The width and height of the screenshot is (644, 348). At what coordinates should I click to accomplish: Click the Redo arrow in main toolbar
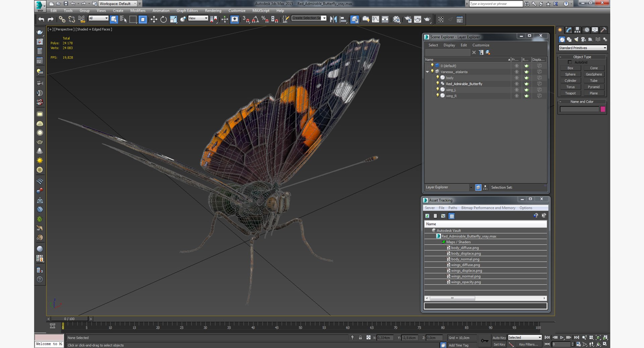(51, 19)
